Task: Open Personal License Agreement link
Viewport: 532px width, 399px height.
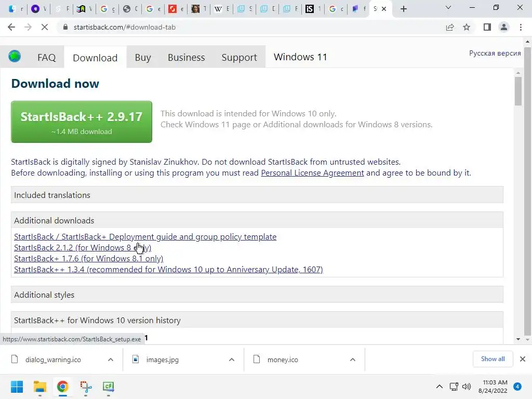Action: pyautogui.click(x=312, y=173)
